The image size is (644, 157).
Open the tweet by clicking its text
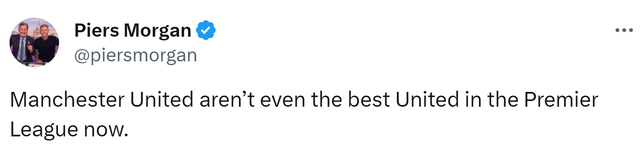(304, 115)
